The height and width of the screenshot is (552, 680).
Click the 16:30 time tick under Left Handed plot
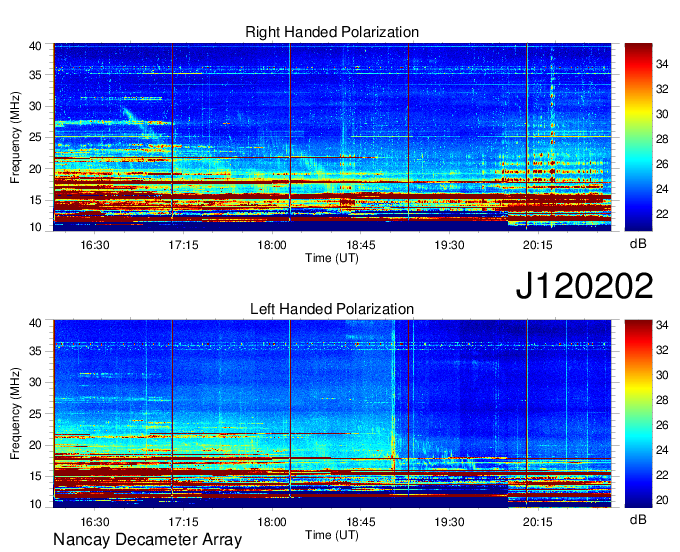click(95, 522)
